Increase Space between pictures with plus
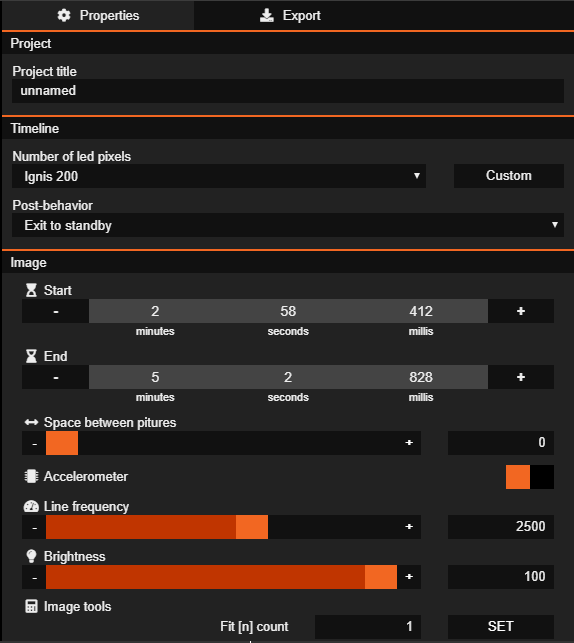Viewport: 574px width, 643px height. tap(409, 443)
